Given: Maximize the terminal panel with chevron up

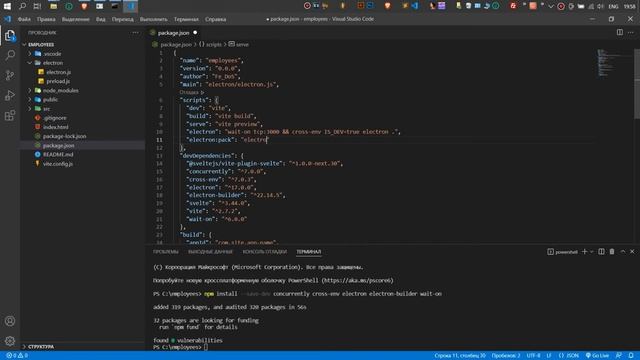Looking at the screenshot, I should [x=623, y=252].
